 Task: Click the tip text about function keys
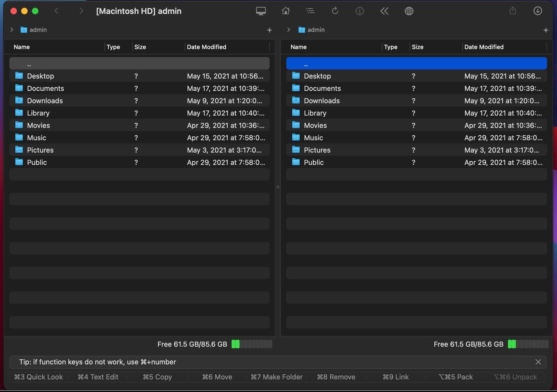pos(97,362)
